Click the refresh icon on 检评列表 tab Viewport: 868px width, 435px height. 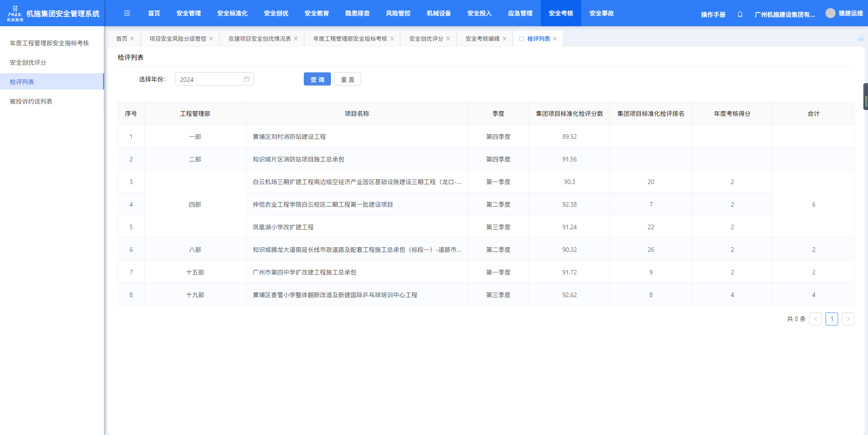(521, 39)
